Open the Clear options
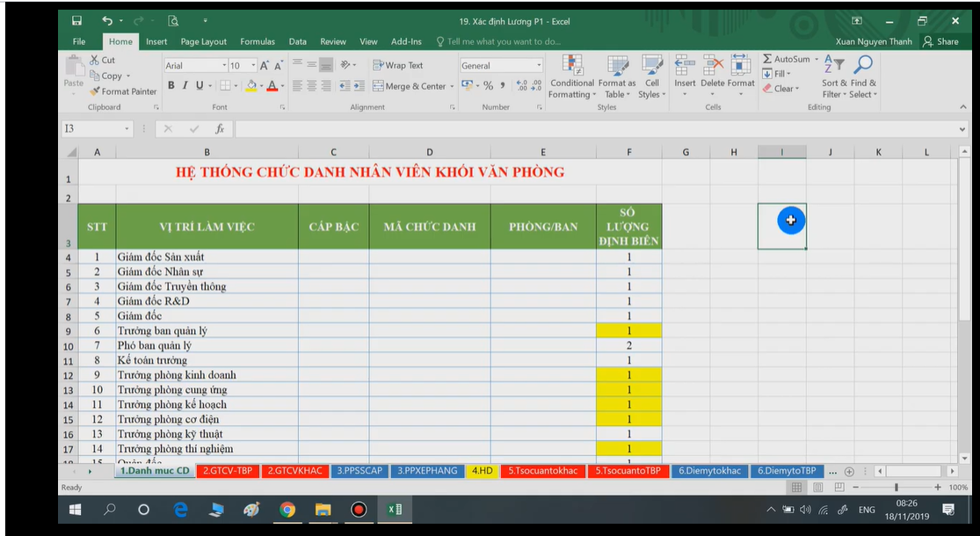 coord(780,89)
